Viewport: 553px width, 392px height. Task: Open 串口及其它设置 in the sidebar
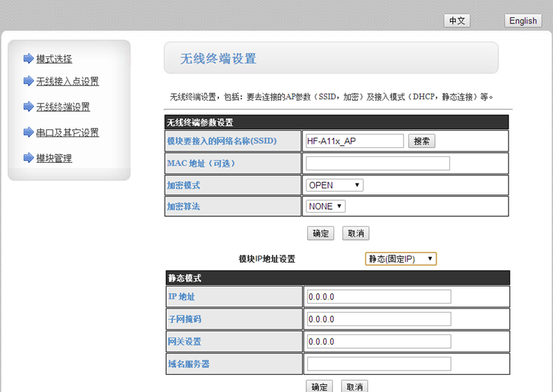[x=67, y=133]
